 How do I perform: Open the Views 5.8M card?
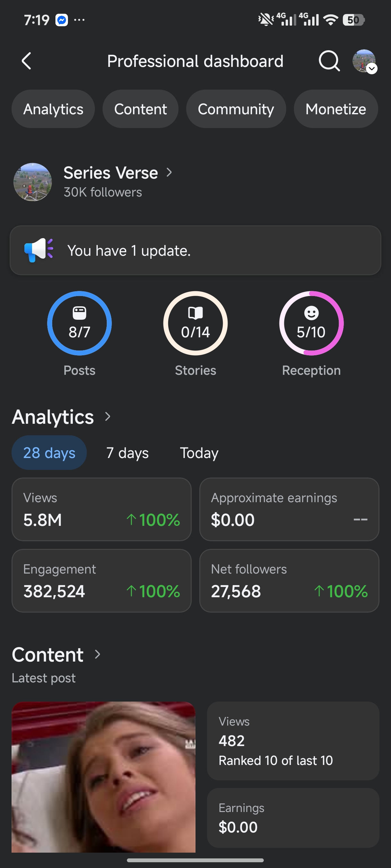coord(102,509)
